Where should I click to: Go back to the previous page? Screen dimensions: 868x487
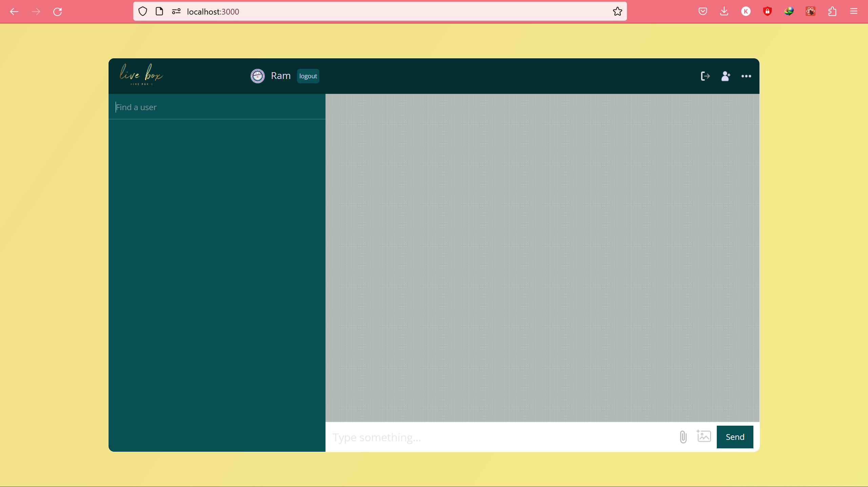[14, 12]
